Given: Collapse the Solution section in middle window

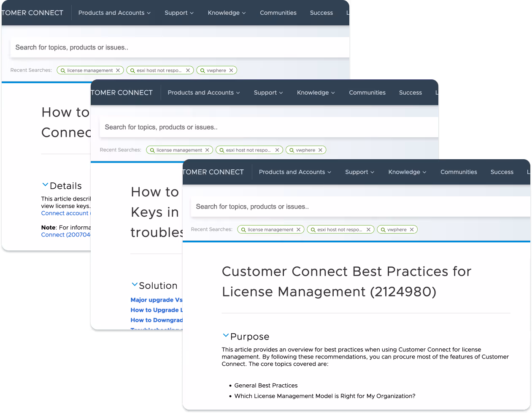Looking at the screenshot, I should (135, 285).
